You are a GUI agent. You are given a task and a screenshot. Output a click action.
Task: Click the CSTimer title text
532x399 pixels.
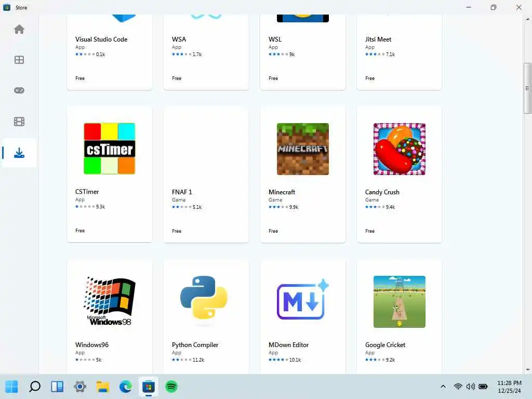87,192
